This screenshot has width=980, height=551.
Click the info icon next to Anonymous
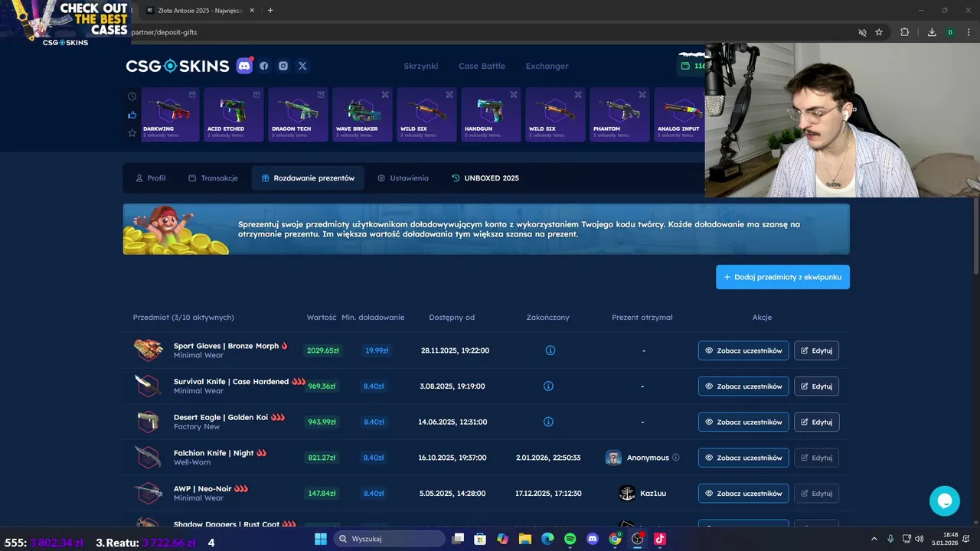pos(675,458)
